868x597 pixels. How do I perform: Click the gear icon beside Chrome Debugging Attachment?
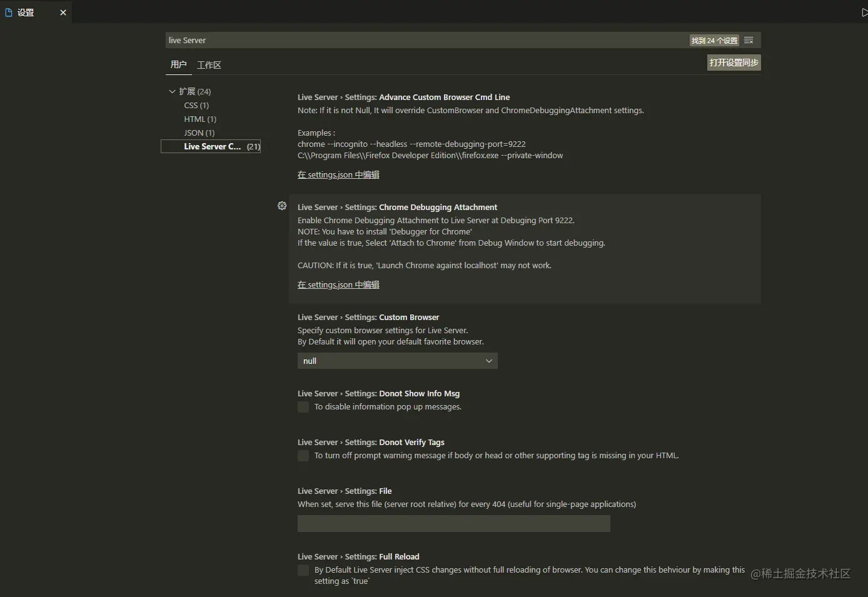pyautogui.click(x=282, y=206)
